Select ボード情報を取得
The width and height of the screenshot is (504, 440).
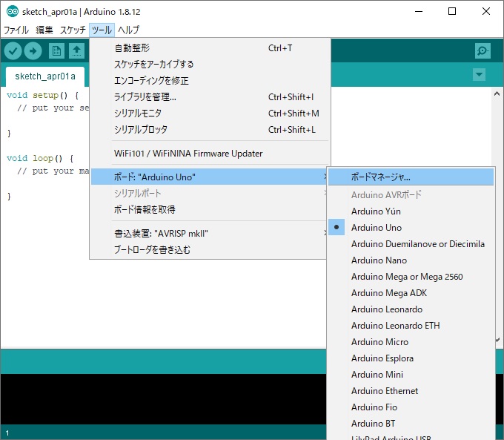pyautogui.click(x=209, y=209)
